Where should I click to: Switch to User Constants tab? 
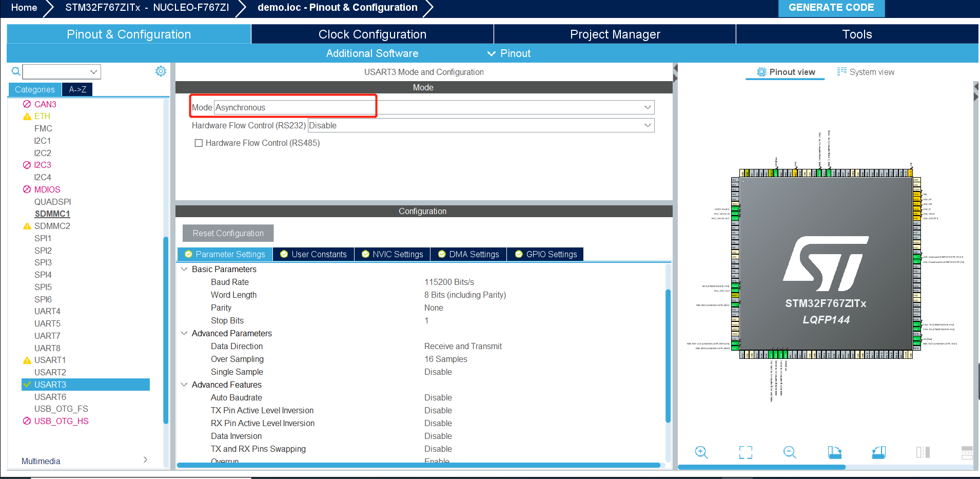(x=313, y=254)
